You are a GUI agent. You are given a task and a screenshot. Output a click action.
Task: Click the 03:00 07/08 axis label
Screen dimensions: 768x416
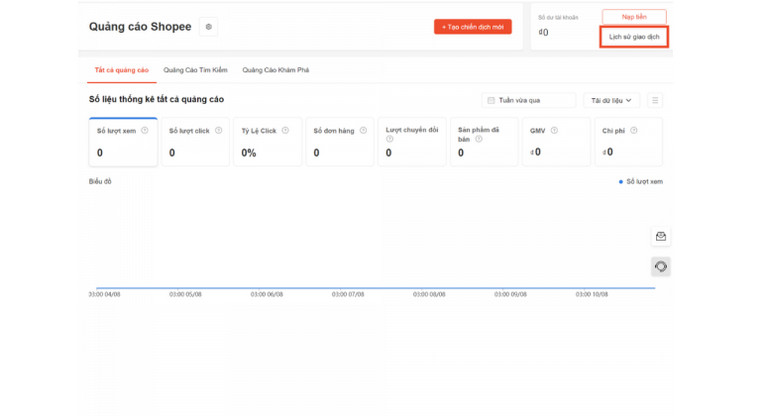348,294
